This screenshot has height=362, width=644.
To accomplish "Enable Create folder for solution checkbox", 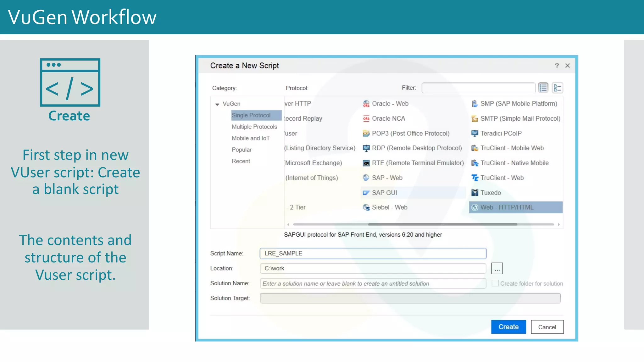I will [x=495, y=283].
